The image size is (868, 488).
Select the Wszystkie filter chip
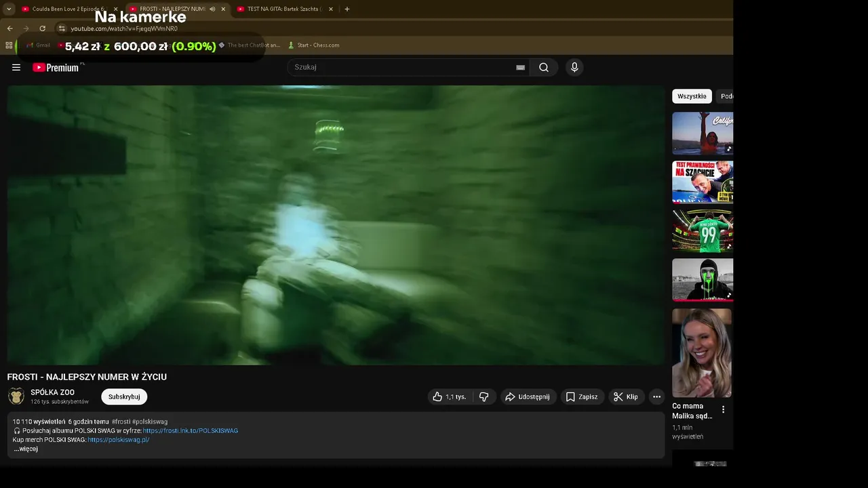click(x=692, y=96)
